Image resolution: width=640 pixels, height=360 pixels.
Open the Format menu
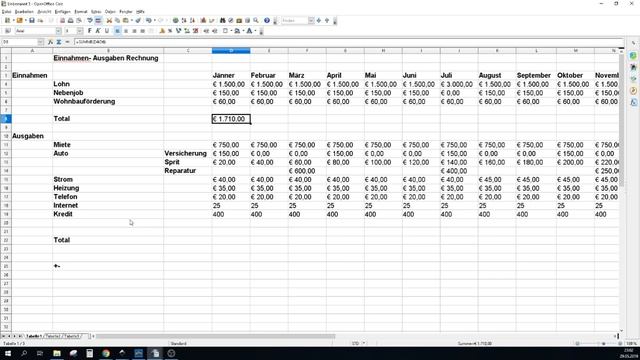(x=81, y=12)
